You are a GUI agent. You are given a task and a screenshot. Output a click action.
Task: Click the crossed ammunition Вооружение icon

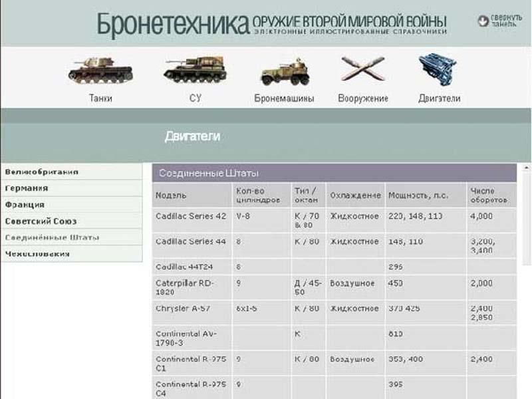[362, 69]
